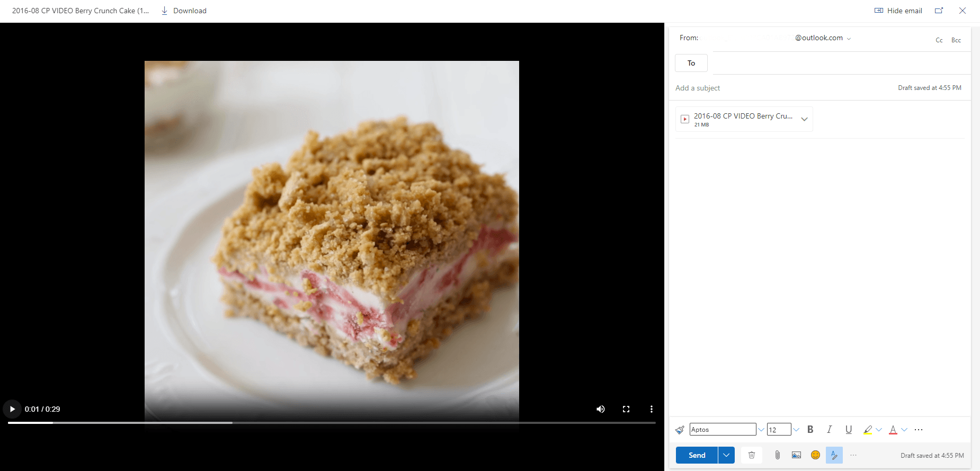Insert pictures inline with image icon
The height and width of the screenshot is (471, 980).
pos(796,455)
